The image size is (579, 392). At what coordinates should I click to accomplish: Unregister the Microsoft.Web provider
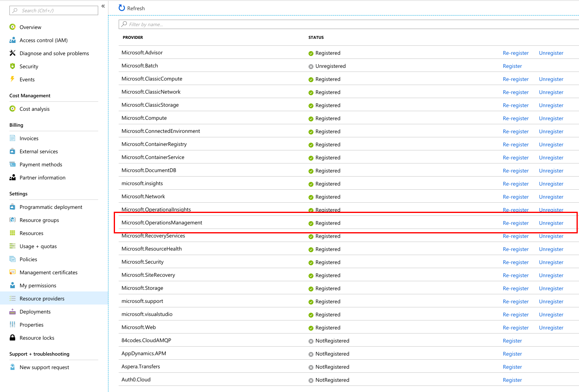tap(551, 328)
